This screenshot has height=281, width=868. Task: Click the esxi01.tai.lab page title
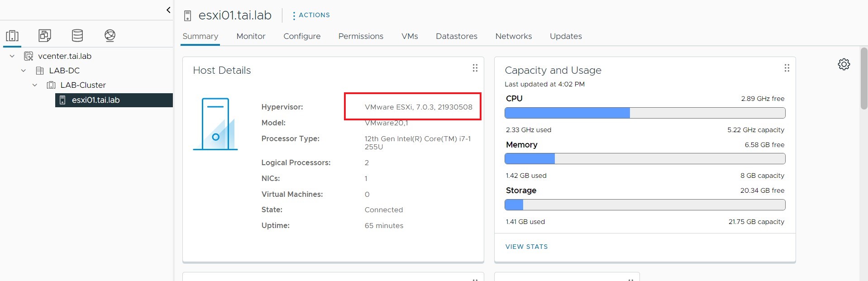click(235, 15)
